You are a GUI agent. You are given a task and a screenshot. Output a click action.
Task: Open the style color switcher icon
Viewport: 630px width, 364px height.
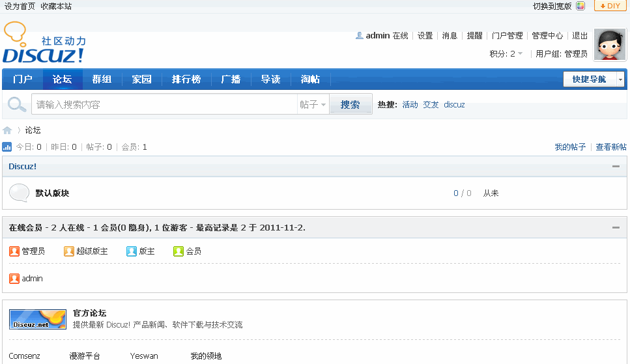(580, 6)
